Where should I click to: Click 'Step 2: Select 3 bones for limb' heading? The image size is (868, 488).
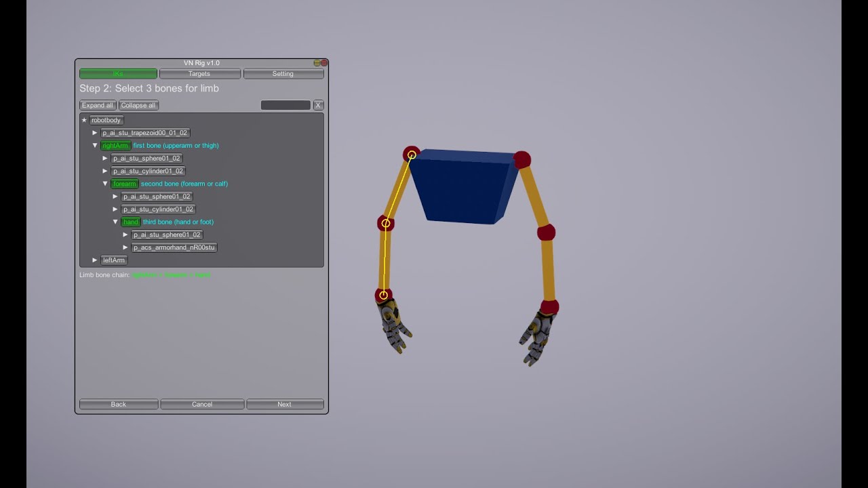pos(149,88)
